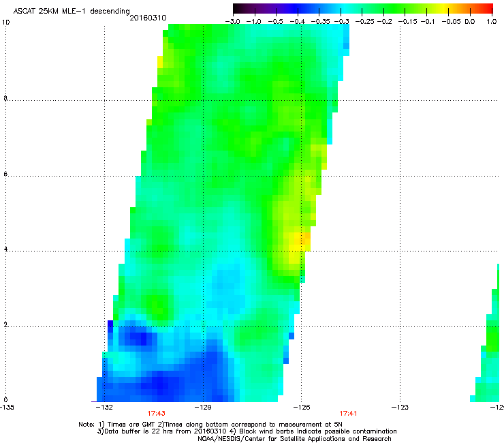Click the latitude axis label 2
Image resolution: width=504 pixels, height=443 pixels.
[x=5, y=325]
